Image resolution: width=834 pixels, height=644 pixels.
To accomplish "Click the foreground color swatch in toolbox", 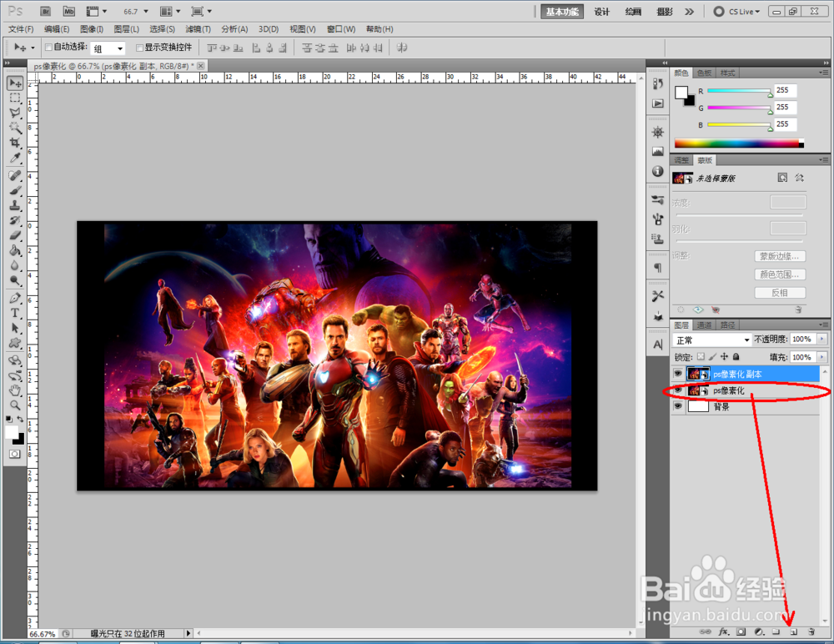I will (x=11, y=432).
